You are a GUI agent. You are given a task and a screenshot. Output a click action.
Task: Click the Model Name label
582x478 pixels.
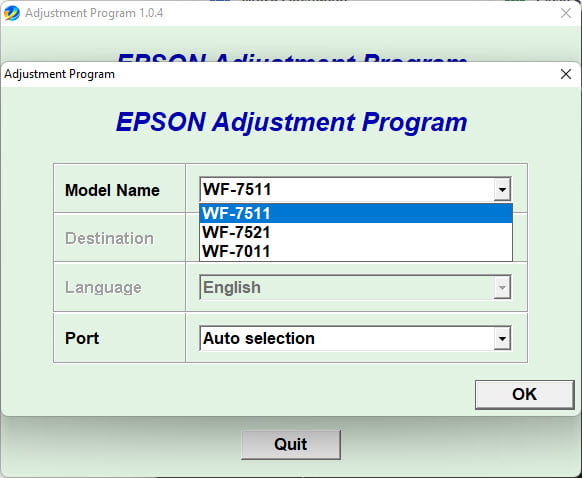(112, 190)
